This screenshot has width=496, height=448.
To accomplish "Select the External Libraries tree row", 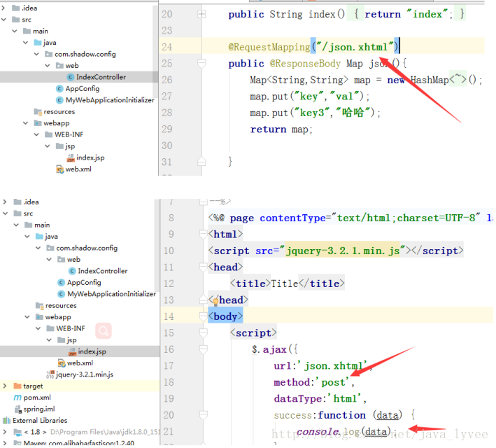I will point(80,421).
